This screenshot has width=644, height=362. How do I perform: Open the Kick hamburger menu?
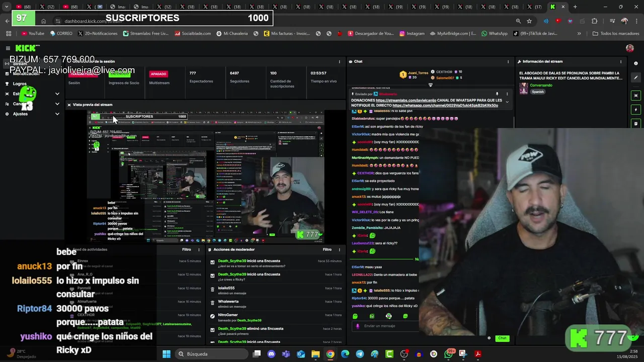8,48
